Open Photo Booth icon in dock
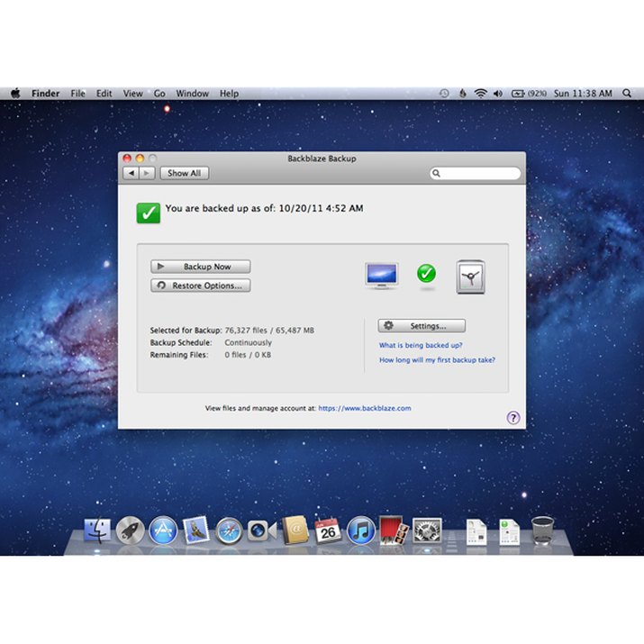Image resolution: width=644 pixels, height=644 pixels. (394, 531)
